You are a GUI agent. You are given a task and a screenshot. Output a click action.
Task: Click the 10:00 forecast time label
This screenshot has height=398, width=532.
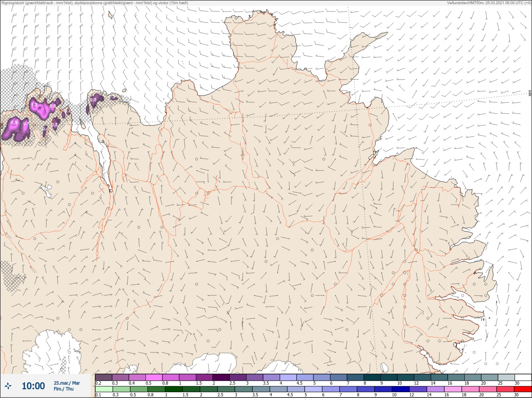point(33,386)
